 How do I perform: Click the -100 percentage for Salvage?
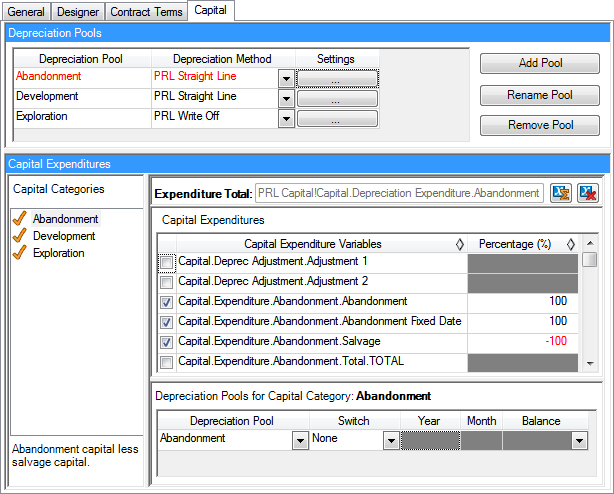point(522,342)
